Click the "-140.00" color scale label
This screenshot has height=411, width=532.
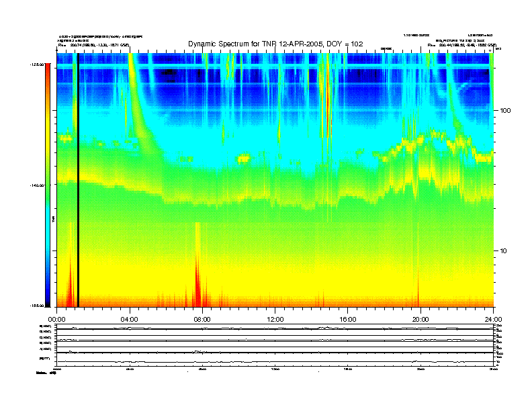37,185
